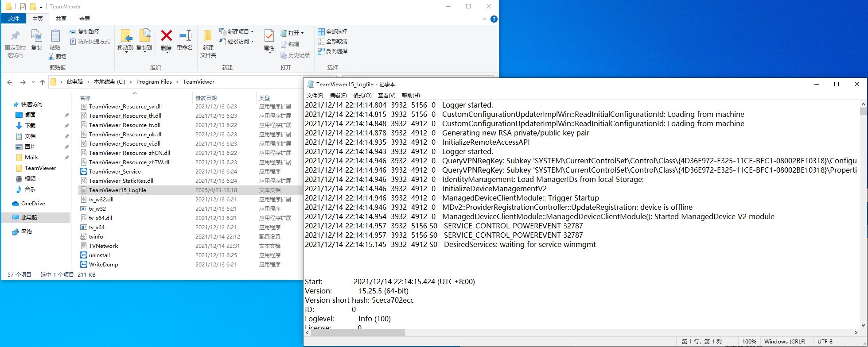The image size is (868, 347).
Task: Expand breadcrumb chevron after Program Files
Action: [177, 82]
